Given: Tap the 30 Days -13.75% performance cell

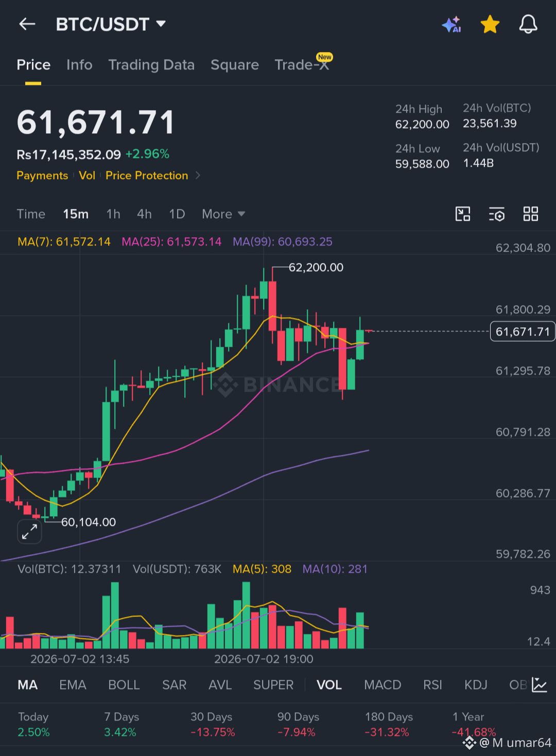Looking at the screenshot, I should (x=213, y=724).
